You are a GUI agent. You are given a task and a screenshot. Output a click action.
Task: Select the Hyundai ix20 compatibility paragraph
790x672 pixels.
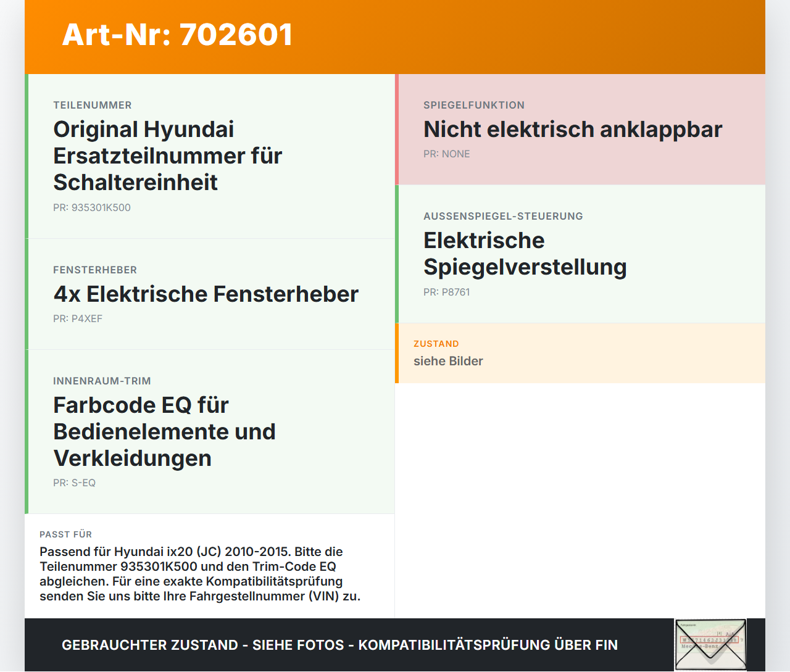tap(200, 574)
